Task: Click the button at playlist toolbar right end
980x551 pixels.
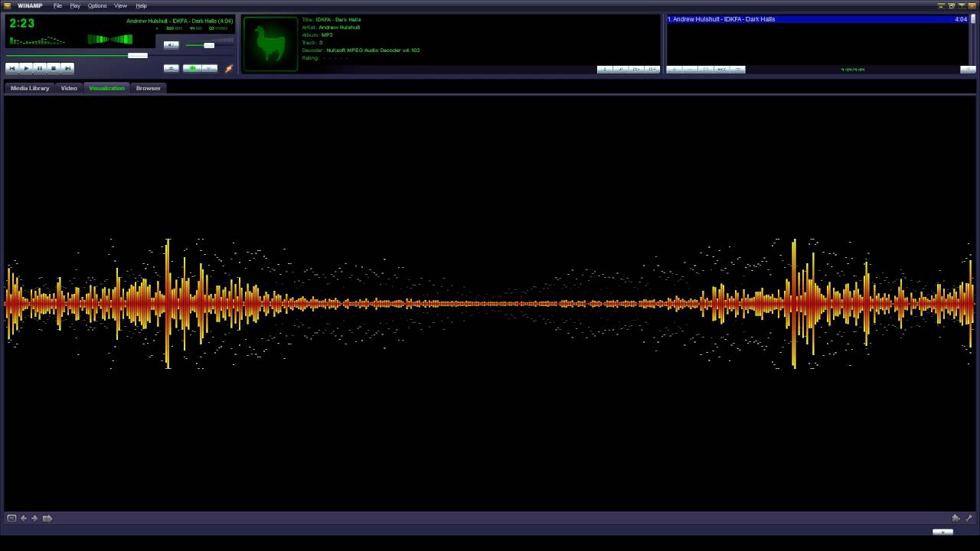Action: point(968,69)
